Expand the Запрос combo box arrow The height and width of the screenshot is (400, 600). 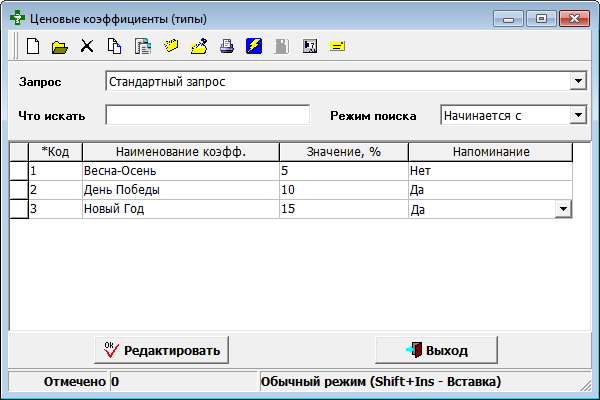click(578, 81)
